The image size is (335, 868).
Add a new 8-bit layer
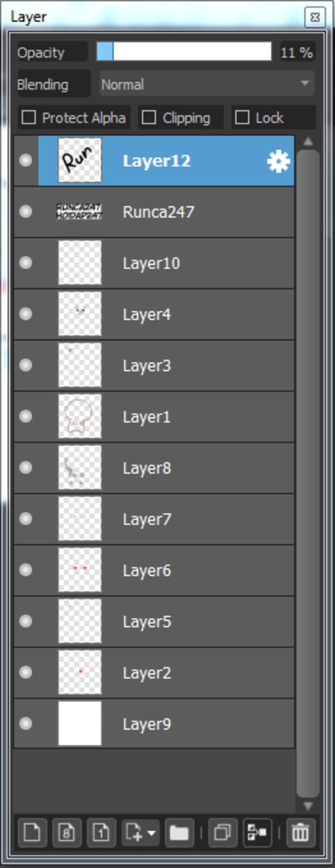(67, 833)
